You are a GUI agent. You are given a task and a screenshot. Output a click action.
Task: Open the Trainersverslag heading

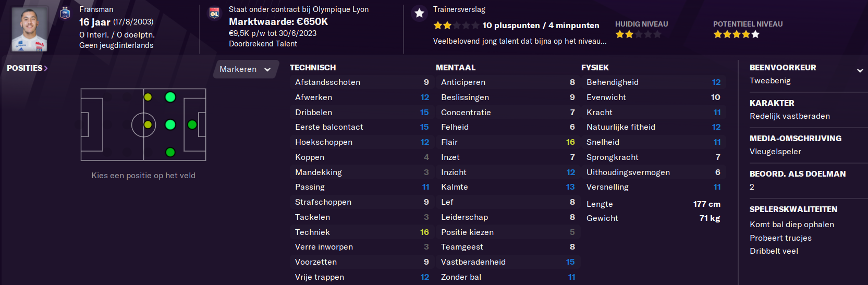click(459, 9)
